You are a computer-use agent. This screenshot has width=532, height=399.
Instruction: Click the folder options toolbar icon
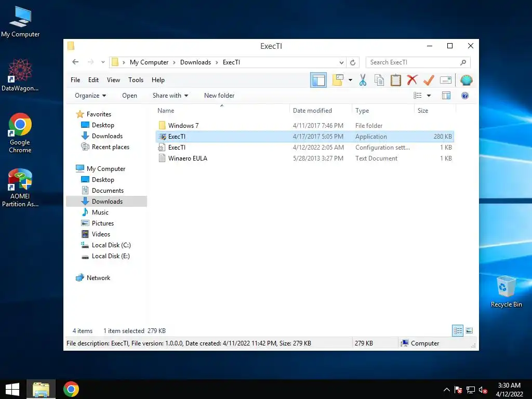[338, 80]
